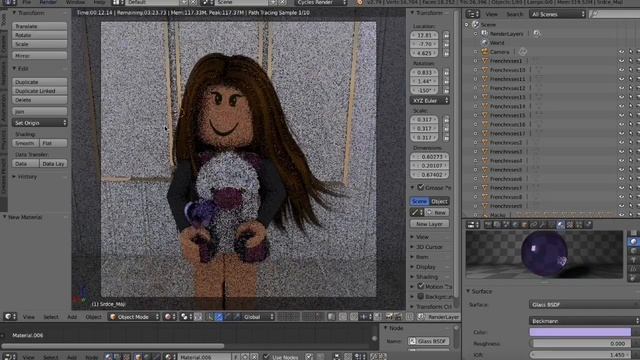The image size is (640, 360).
Task: Select cube material preview type
Action: click(633, 251)
